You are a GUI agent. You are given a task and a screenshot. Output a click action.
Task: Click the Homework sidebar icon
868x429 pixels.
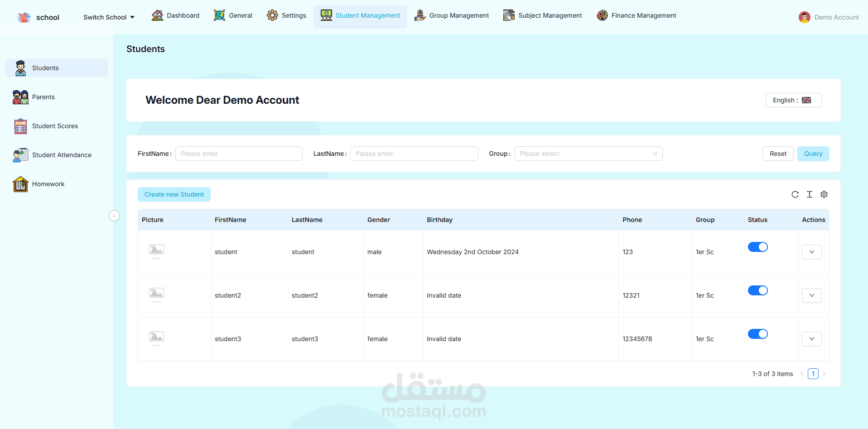[x=20, y=184]
